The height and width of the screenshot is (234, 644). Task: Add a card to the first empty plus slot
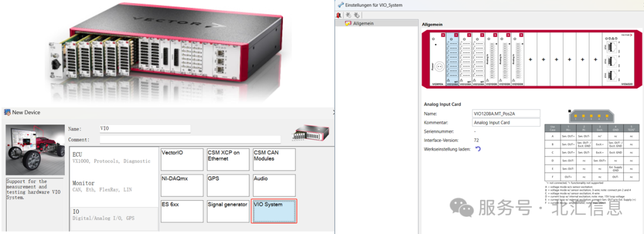pyautogui.click(x=530, y=60)
